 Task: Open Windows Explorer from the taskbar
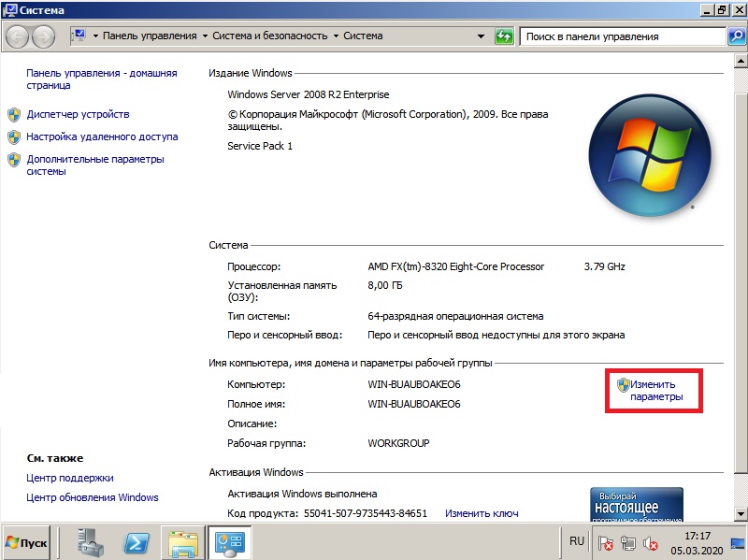tap(183, 543)
